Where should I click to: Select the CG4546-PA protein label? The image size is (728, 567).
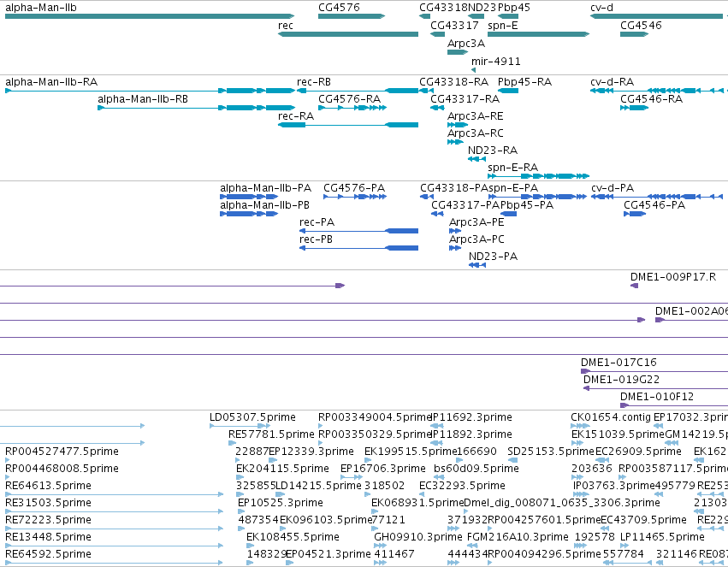(654, 205)
